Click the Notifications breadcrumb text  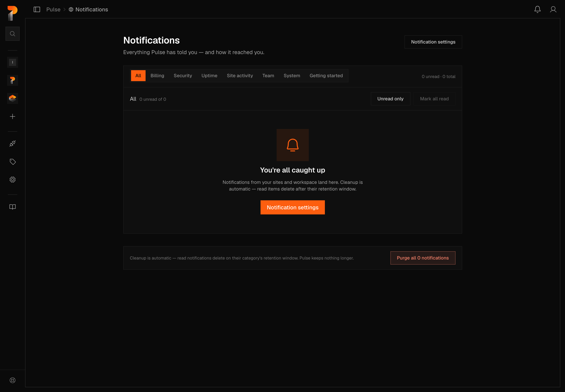click(x=92, y=10)
